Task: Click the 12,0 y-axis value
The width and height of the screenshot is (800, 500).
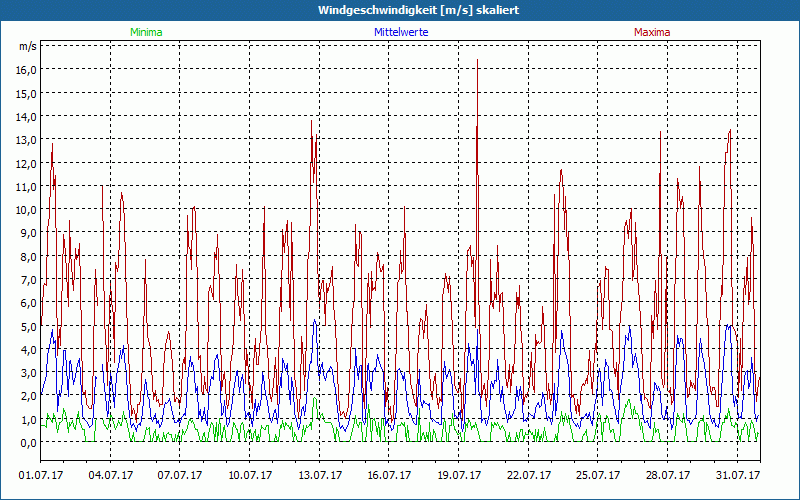Action: pos(27,164)
